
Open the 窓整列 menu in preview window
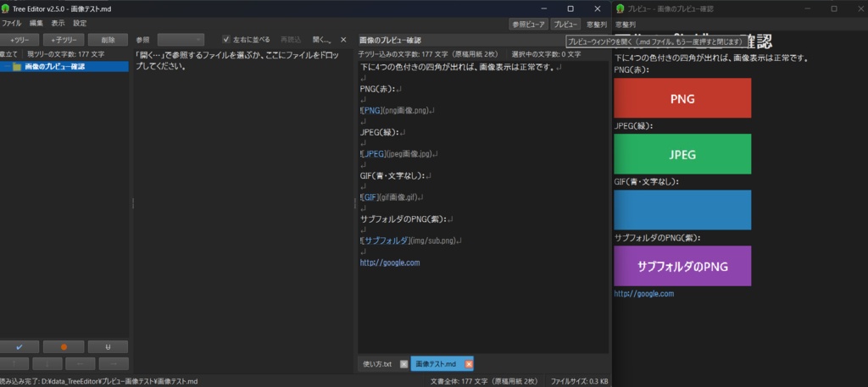pos(626,25)
